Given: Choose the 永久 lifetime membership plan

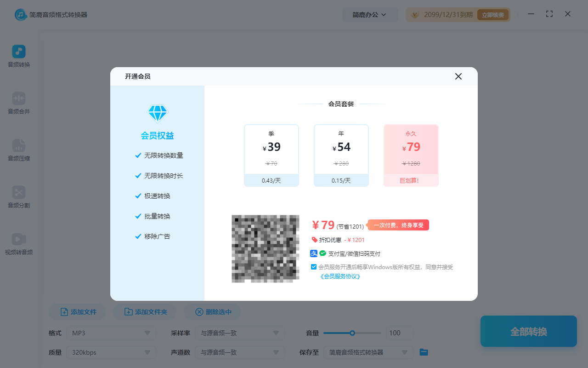Looking at the screenshot, I should (x=411, y=155).
